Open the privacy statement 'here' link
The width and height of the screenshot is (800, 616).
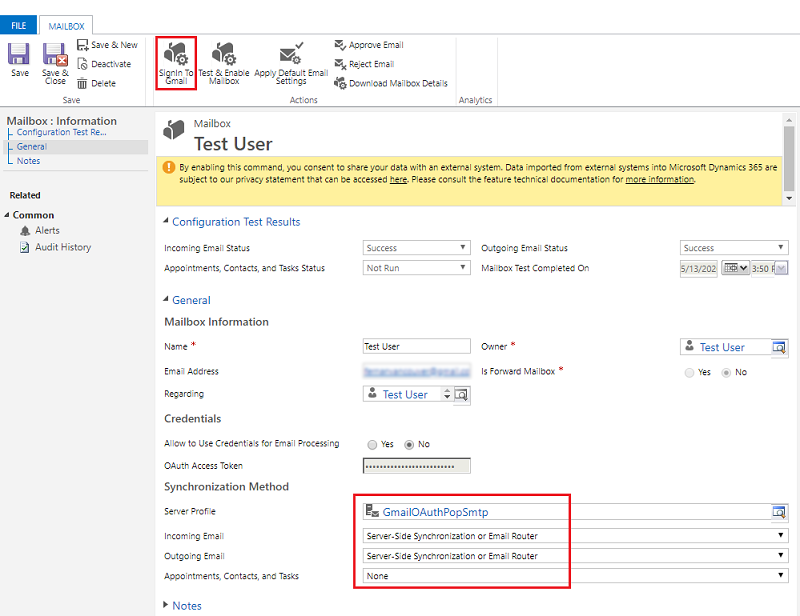tap(398, 180)
